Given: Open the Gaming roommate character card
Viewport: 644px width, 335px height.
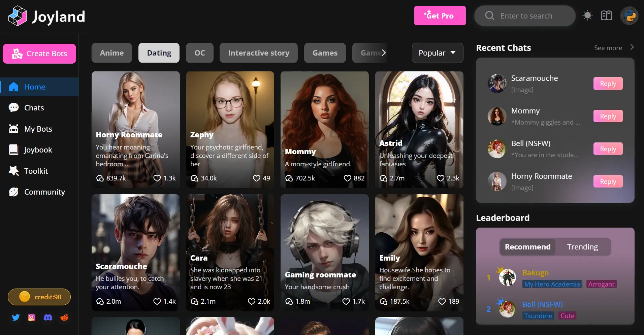Looking at the screenshot, I should tap(325, 253).
